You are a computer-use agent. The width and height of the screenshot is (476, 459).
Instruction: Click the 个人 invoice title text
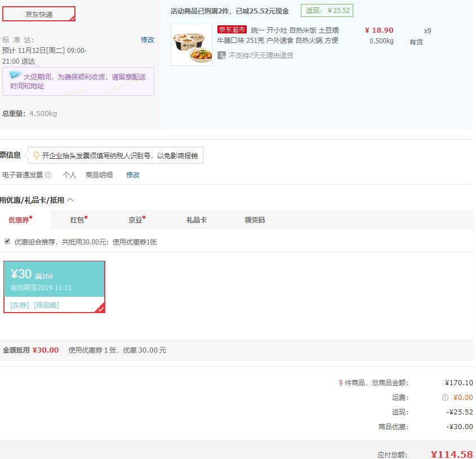pos(69,175)
